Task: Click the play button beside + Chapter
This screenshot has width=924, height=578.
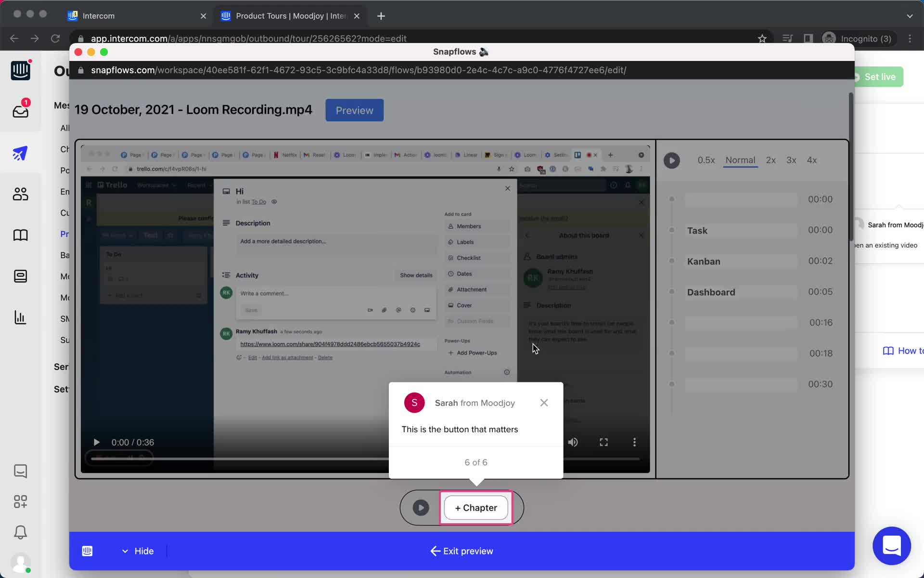Action: pos(421,508)
